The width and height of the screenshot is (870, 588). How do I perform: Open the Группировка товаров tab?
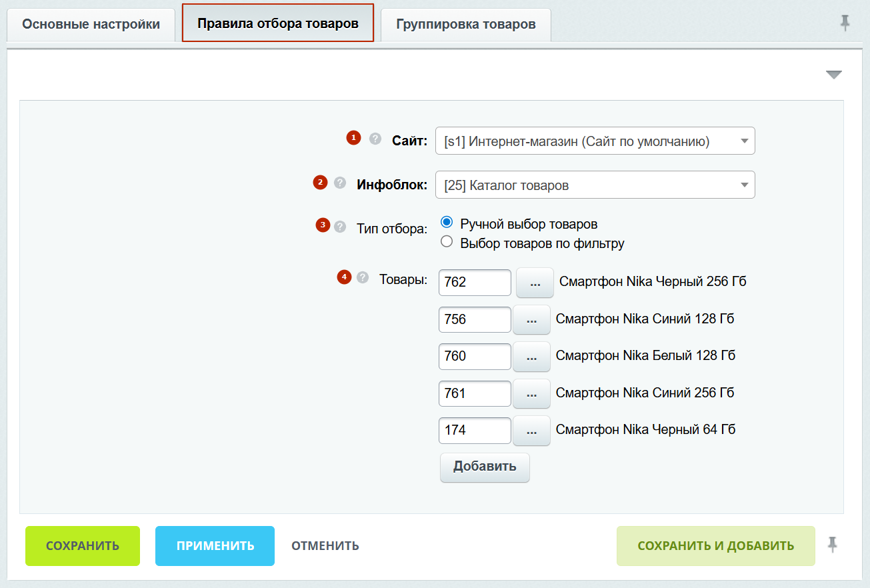click(x=465, y=25)
